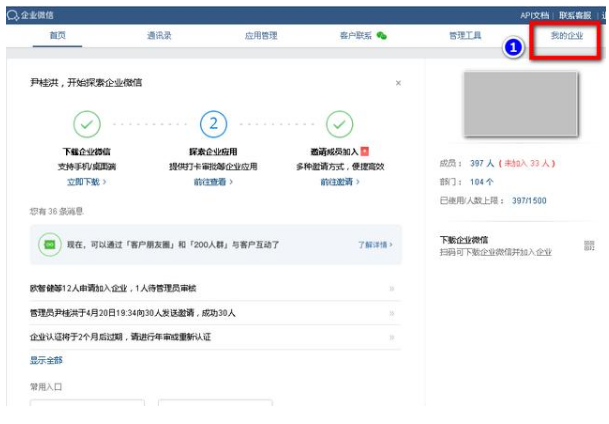Viewport: 609px width, 424px height.
Task: Open the 首页 tab
Action: 57,35
